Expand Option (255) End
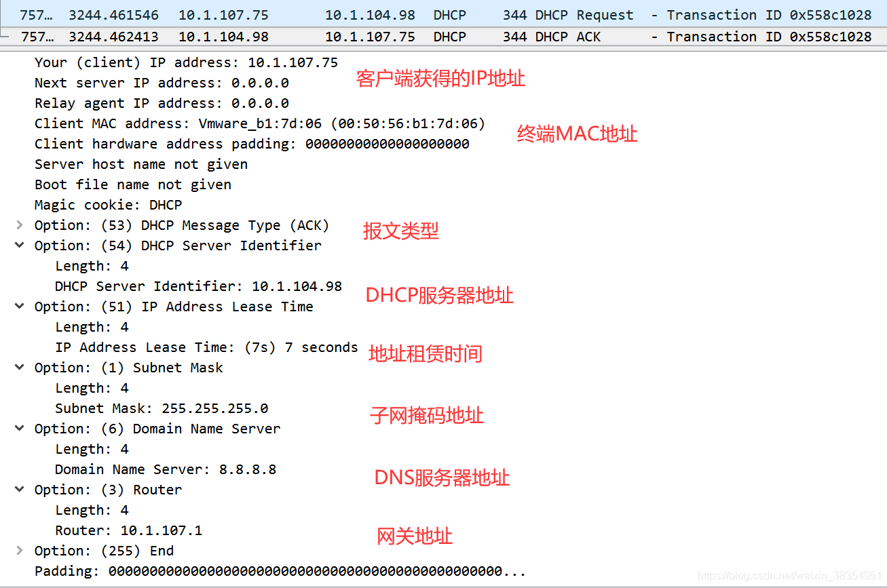 pos(20,551)
